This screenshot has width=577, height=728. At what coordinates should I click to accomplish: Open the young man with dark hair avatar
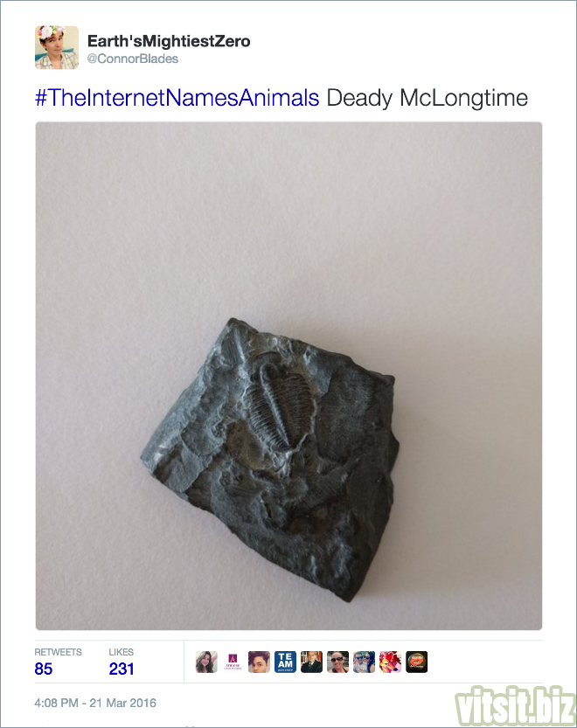[x=259, y=662]
